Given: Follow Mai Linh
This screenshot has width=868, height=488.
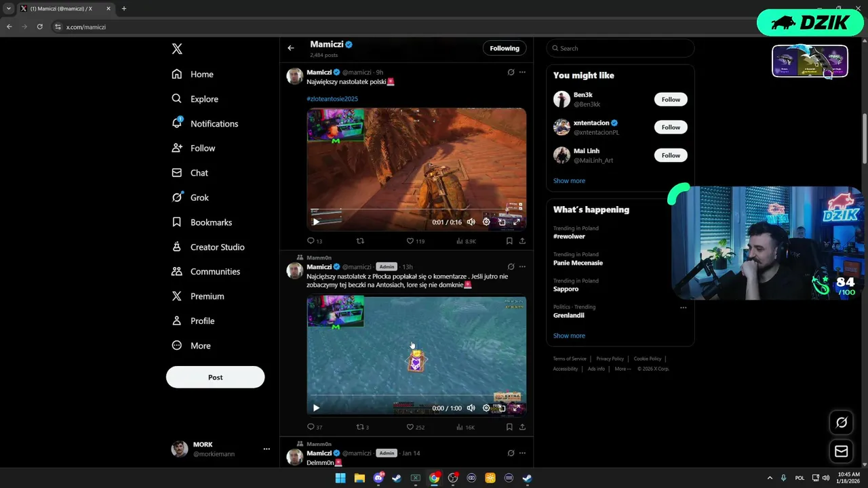Looking at the screenshot, I should 671,155.
